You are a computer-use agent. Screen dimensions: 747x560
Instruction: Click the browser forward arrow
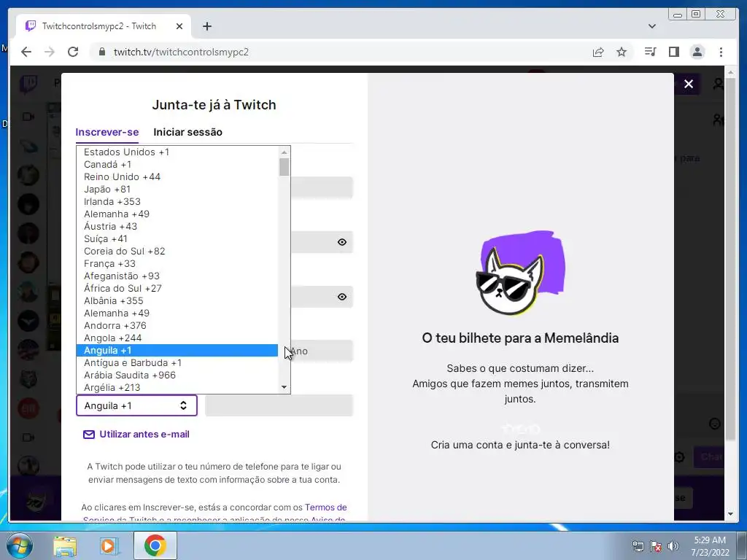point(50,52)
